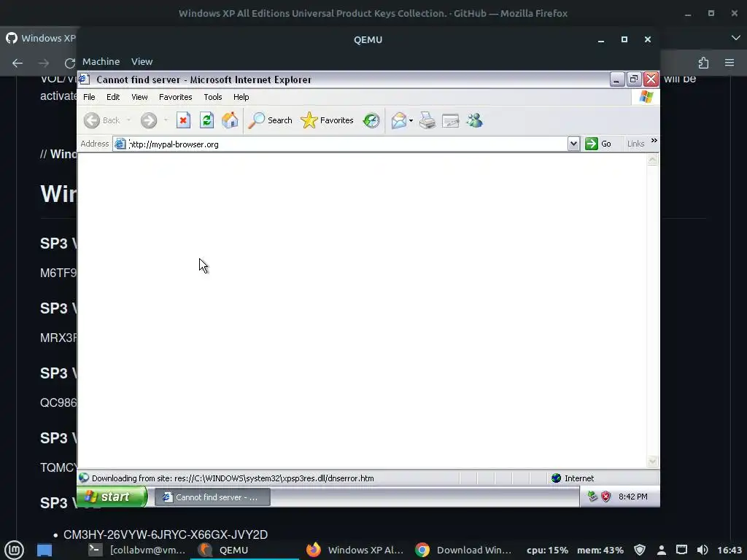
Task: Switch to Chrome Download Win taskbar item
Action: (463, 550)
